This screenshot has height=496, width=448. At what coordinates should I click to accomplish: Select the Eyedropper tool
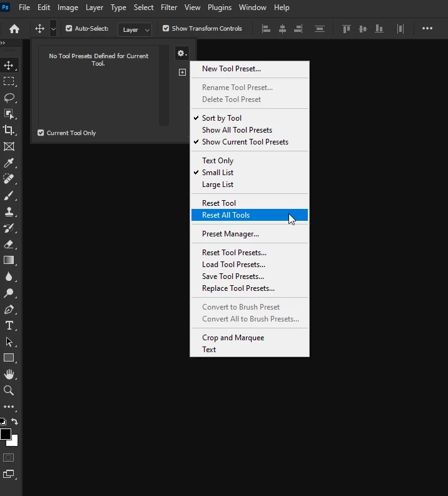pos(9,163)
